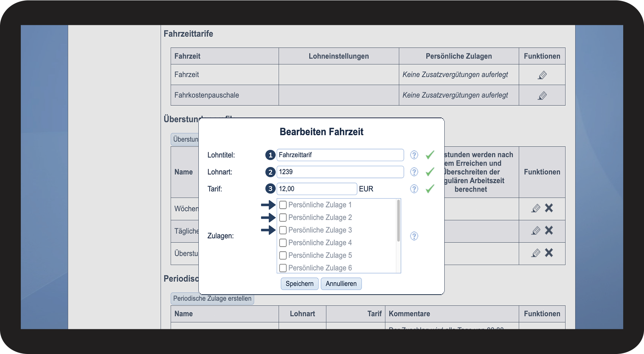Click the edit pencil for Fahrkostenpauschale row

pos(542,96)
